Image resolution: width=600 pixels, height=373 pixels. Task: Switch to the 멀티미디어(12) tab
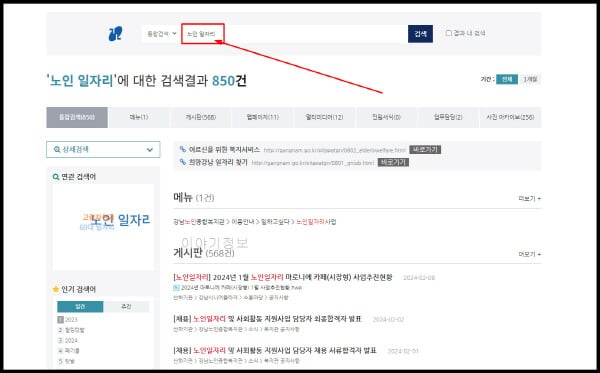(x=324, y=117)
